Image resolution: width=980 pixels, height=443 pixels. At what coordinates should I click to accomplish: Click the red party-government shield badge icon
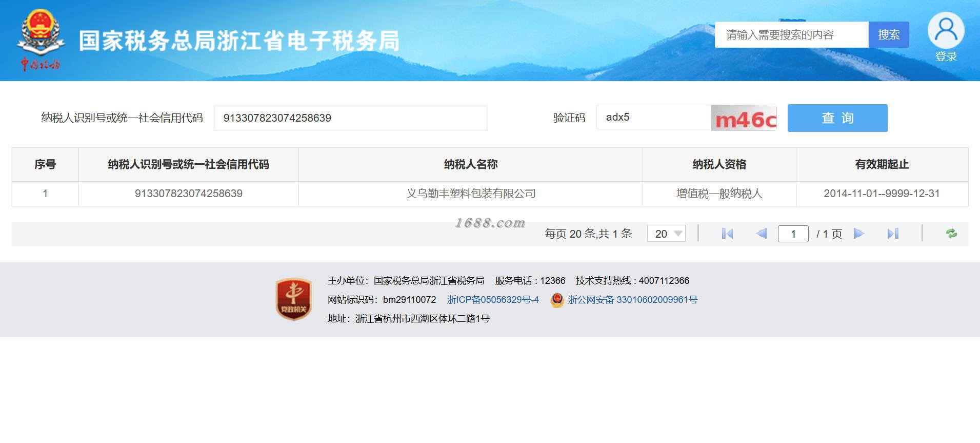coord(293,299)
